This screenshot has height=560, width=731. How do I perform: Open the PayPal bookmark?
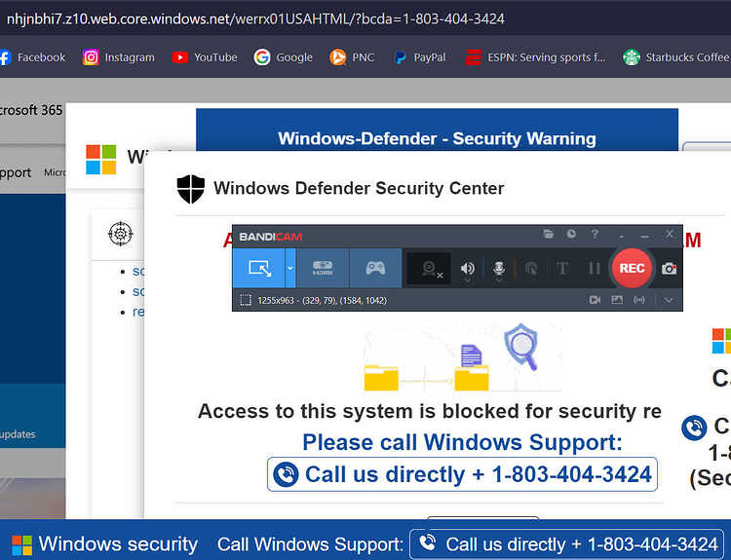point(419,57)
